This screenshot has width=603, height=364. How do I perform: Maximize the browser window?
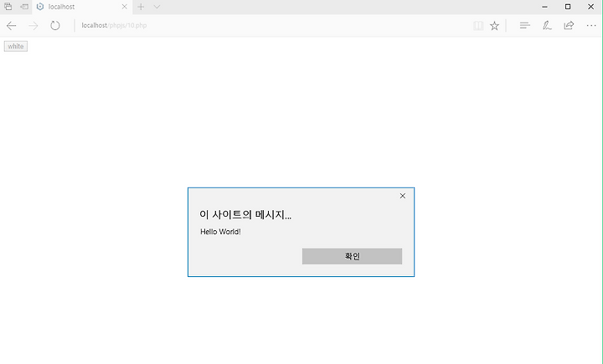click(568, 7)
